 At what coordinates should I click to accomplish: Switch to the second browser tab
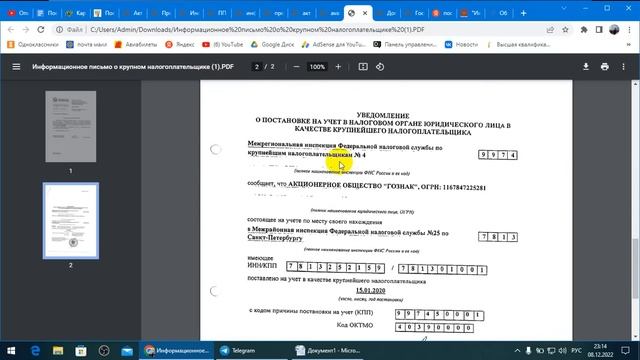tap(47, 13)
